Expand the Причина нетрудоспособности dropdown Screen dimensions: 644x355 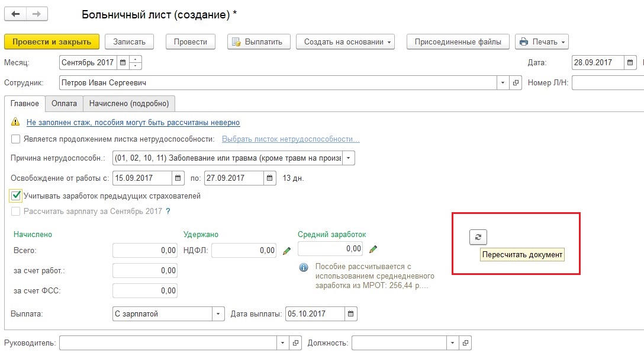(349, 158)
